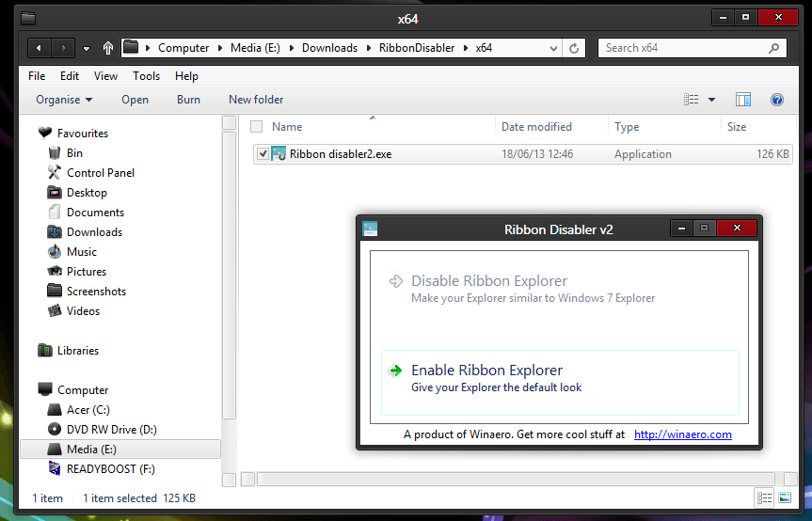Click the Burn toolbar button
812x521 pixels.
(x=188, y=100)
